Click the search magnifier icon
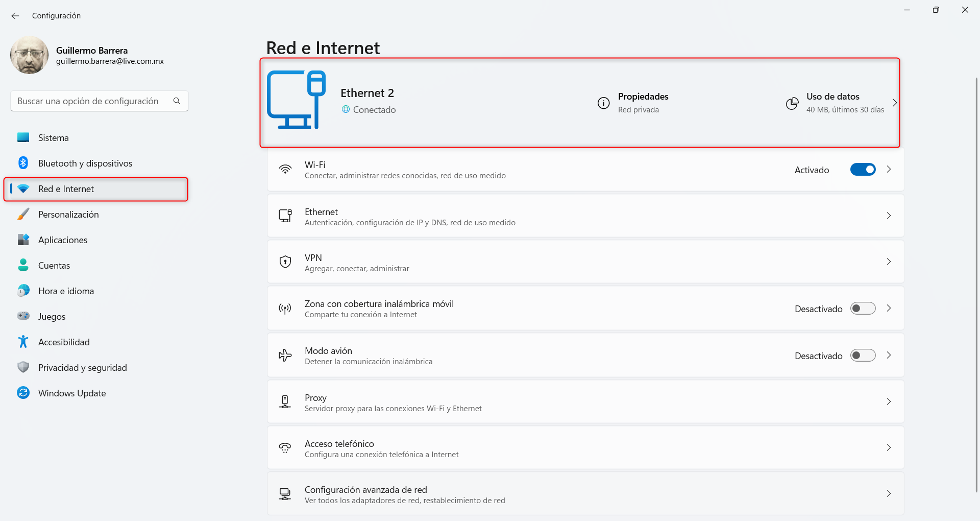The height and width of the screenshot is (521, 980). pyautogui.click(x=177, y=101)
